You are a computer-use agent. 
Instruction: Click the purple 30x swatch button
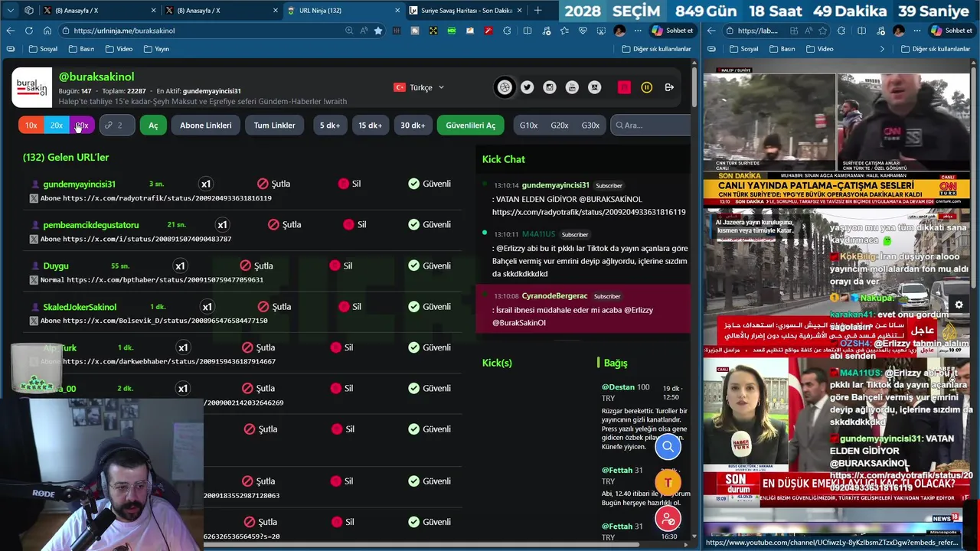[x=82, y=126]
